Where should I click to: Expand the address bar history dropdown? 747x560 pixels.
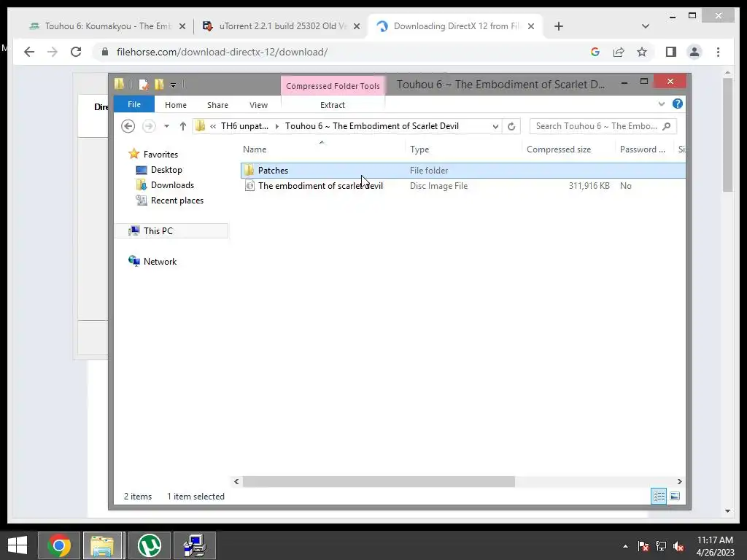coord(495,126)
